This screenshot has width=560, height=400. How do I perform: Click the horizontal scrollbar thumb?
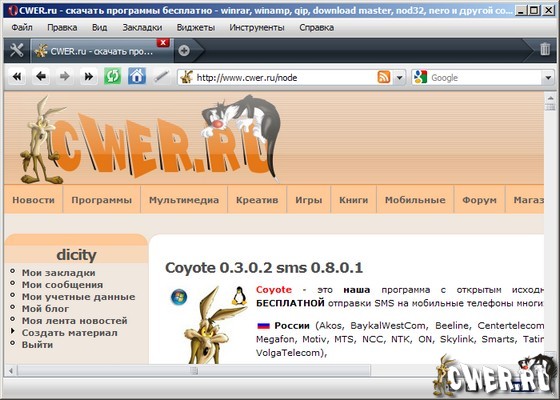click(x=194, y=370)
